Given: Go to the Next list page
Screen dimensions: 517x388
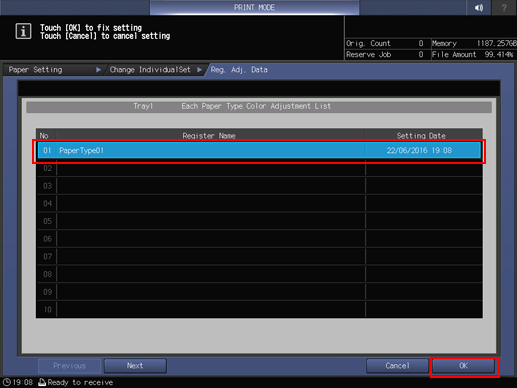Looking at the screenshot, I should [x=135, y=366].
